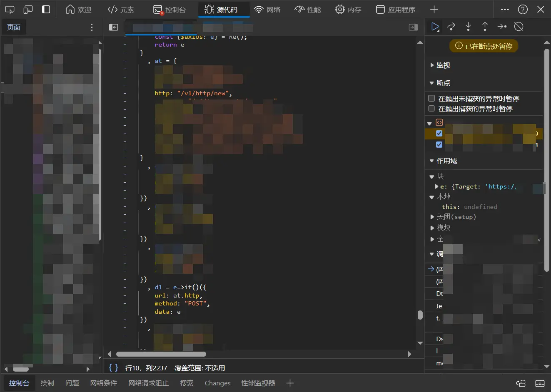Click the 行10，列2237 position indicator
Screen dimensions: 551x392
pos(146,368)
